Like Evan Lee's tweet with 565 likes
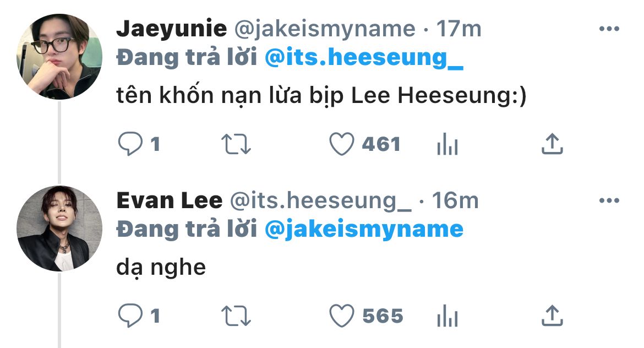Screen dimensions: 644x348 tap(341, 316)
